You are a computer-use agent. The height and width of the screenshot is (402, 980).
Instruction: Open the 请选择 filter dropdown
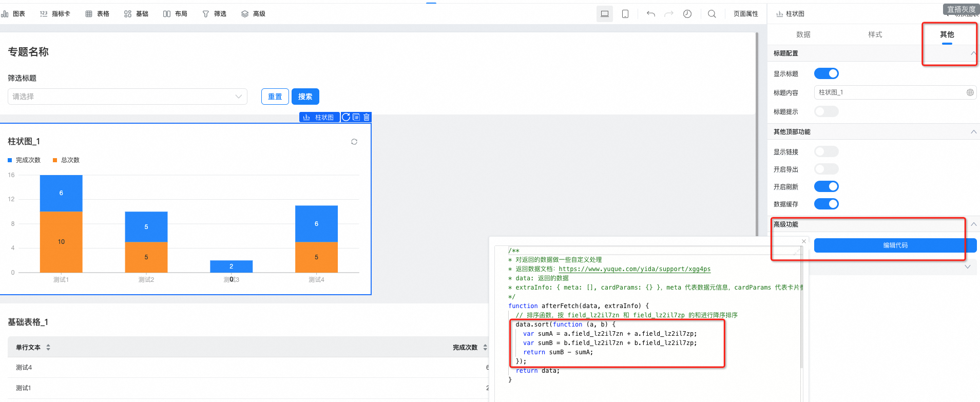click(127, 97)
